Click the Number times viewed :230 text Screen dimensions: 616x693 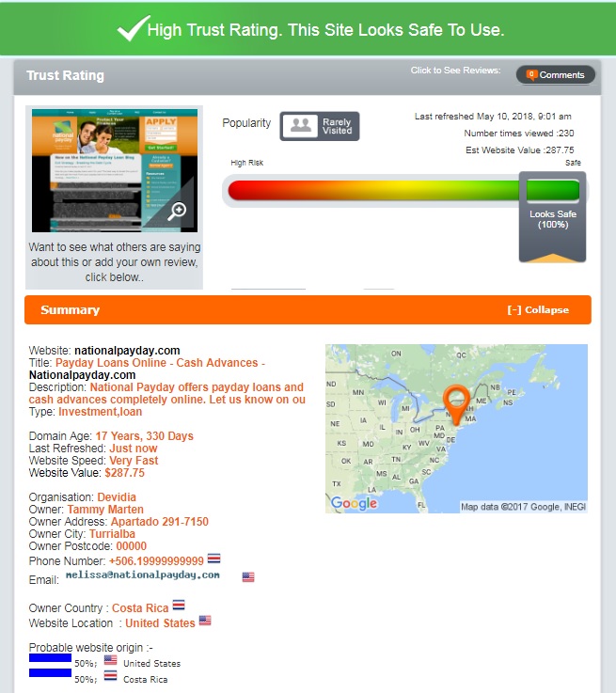(x=519, y=133)
